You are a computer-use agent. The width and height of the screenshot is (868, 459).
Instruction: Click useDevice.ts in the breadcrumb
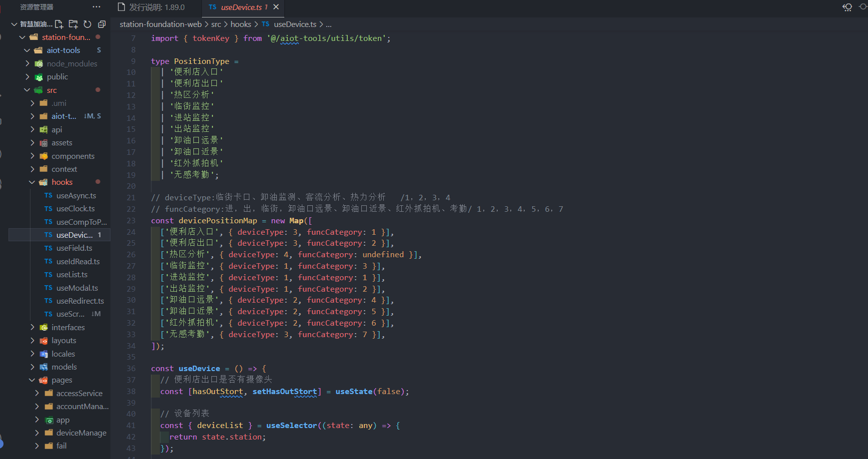(295, 24)
